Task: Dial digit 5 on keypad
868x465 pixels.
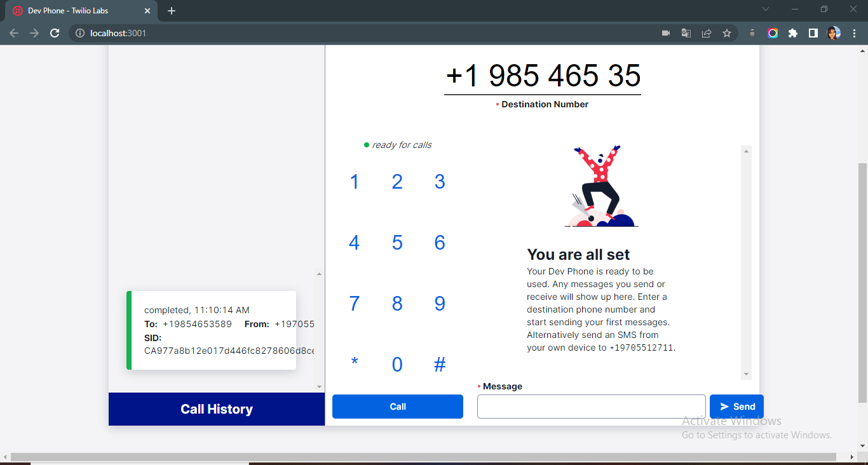Action: [x=397, y=243]
